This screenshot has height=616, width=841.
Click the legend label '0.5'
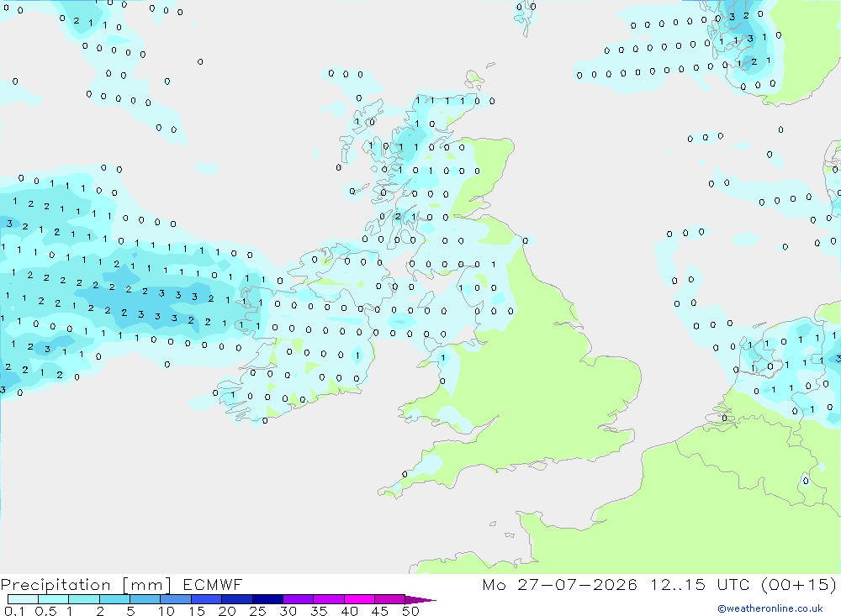click(x=45, y=611)
